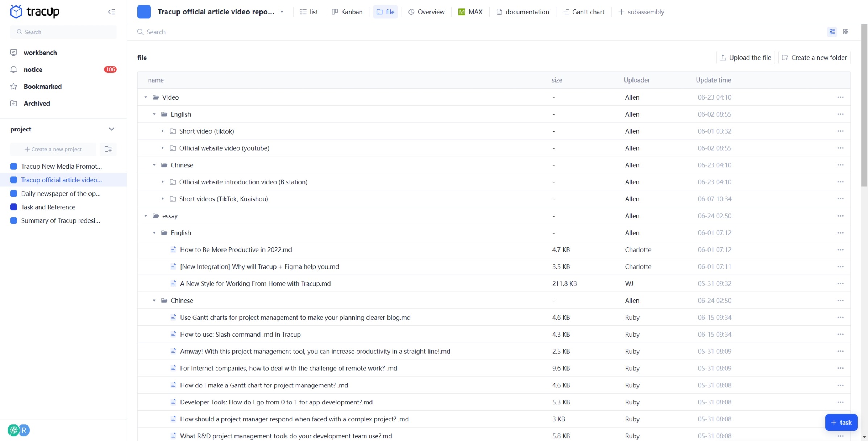This screenshot has width=868, height=441.
Task: Expand the Short video (tiktok) folder
Action: coord(163,131)
